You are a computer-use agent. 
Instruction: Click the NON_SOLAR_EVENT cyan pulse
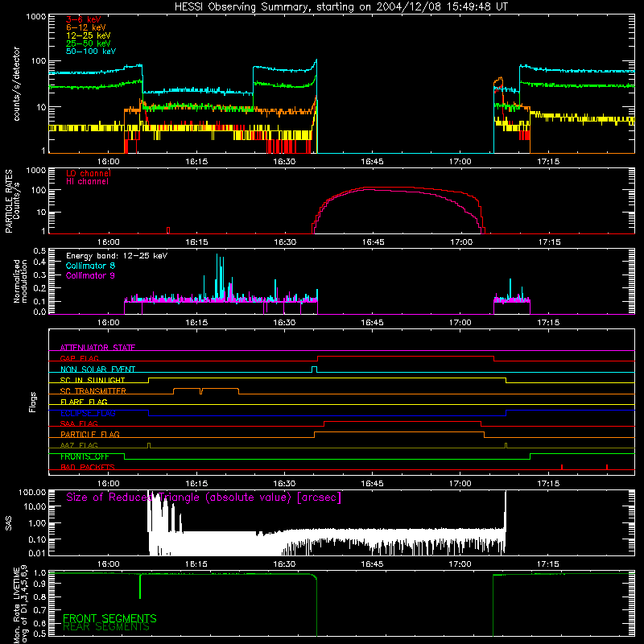pyautogui.click(x=314, y=369)
